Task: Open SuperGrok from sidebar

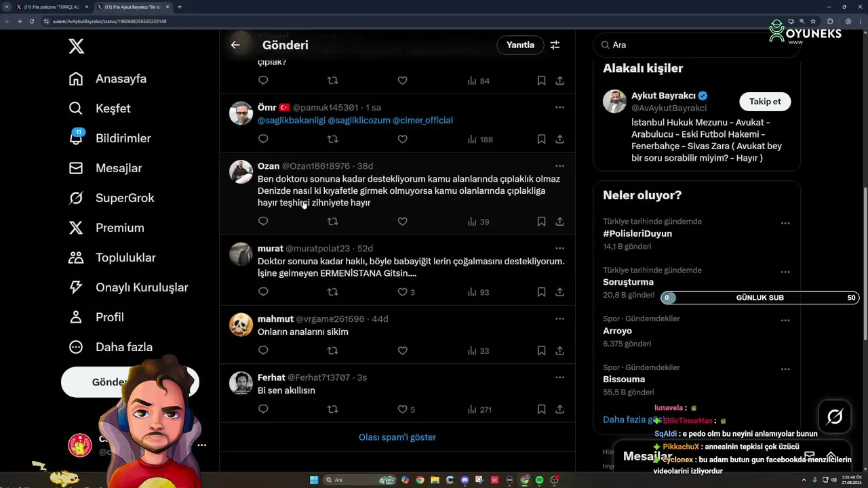Action: click(111, 198)
